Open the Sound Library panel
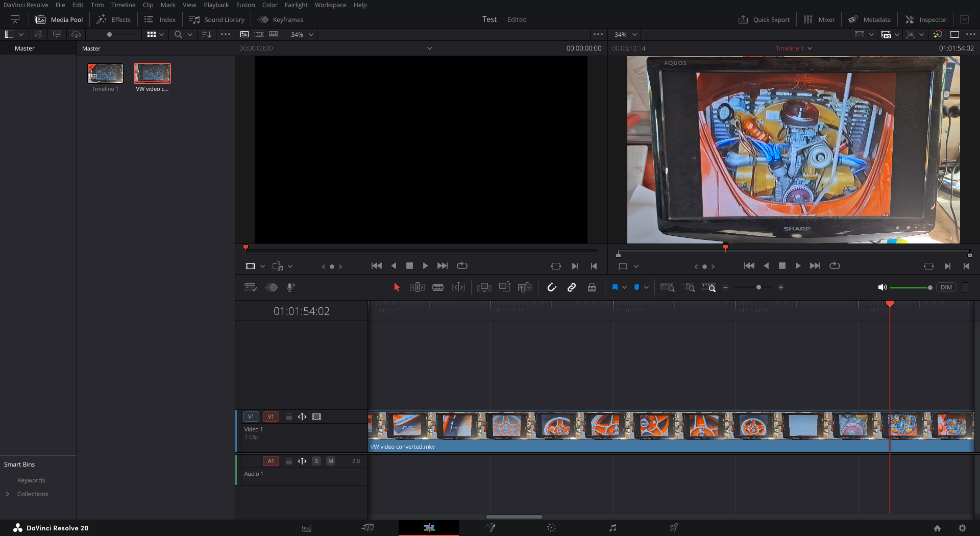 216,19
